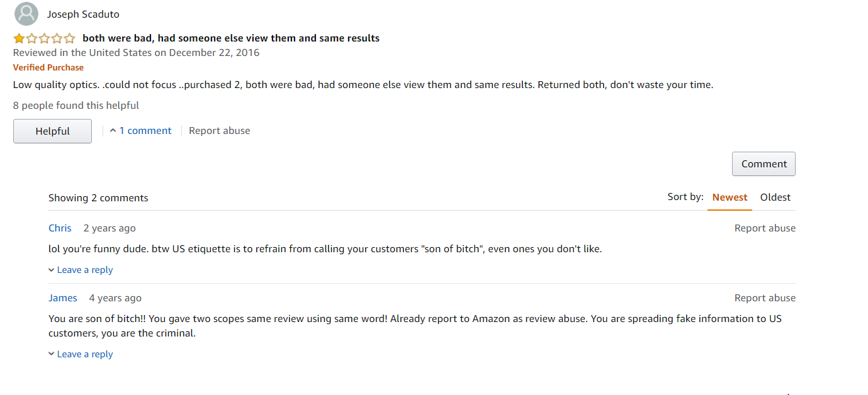Click the "4 years ago" timestamp
This screenshot has width=868, height=395.
[x=115, y=298]
